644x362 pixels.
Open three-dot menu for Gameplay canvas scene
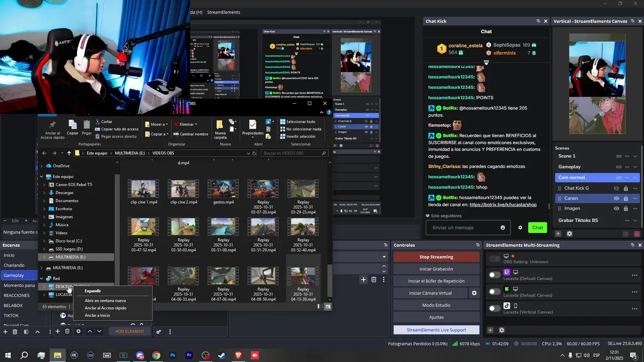(x=627, y=167)
